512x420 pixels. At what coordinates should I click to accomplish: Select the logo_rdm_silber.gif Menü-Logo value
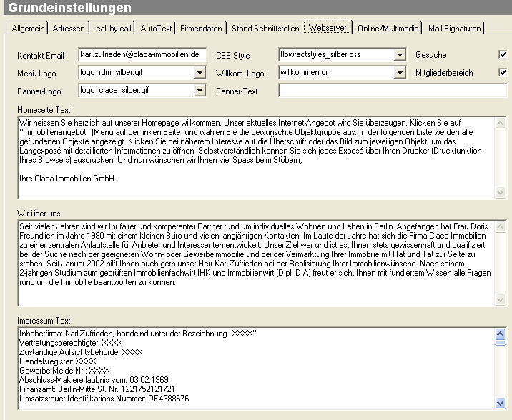pyautogui.click(x=112, y=72)
